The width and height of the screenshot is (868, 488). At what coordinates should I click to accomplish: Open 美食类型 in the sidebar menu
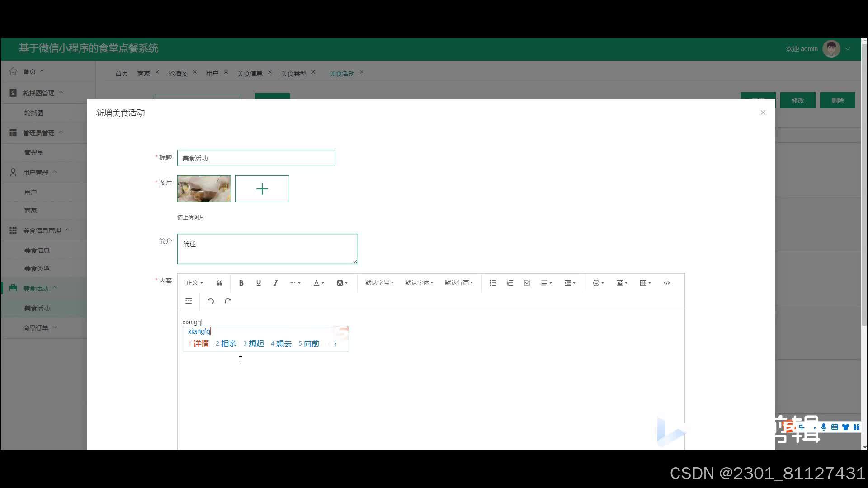click(37, 268)
